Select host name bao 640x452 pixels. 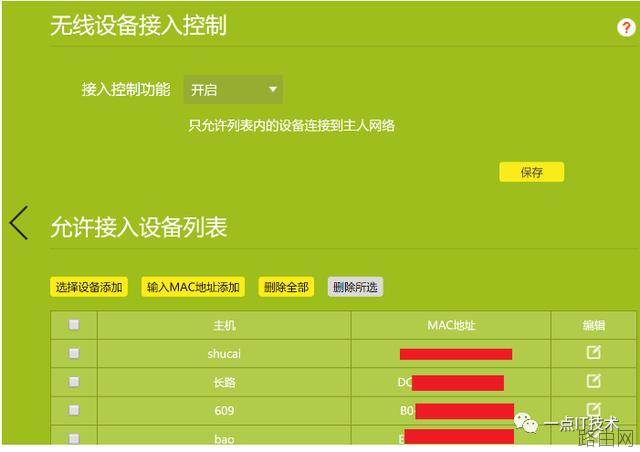[224, 439]
